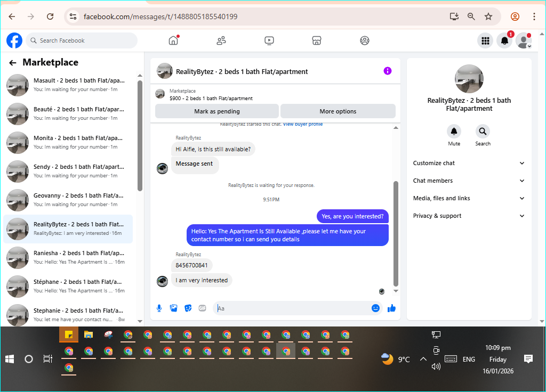546x392 pixels.
Task: Open Chrome's three-dot menu
Action: [x=534, y=17]
